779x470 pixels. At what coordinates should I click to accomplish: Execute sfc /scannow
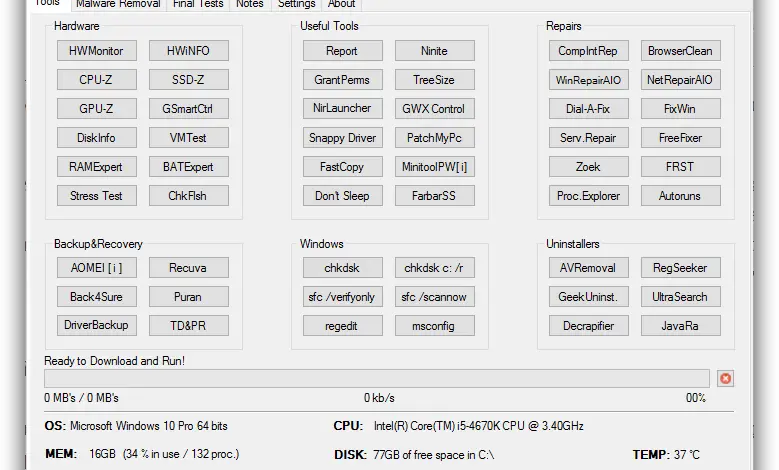point(434,297)
